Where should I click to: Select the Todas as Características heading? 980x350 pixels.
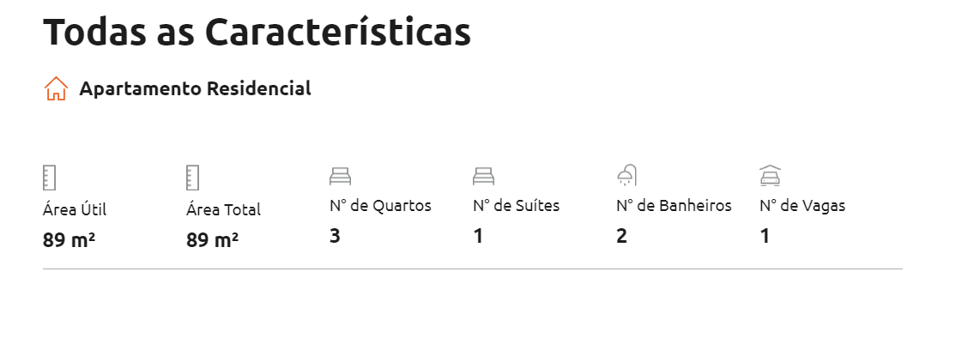click(x=257, y=32)
